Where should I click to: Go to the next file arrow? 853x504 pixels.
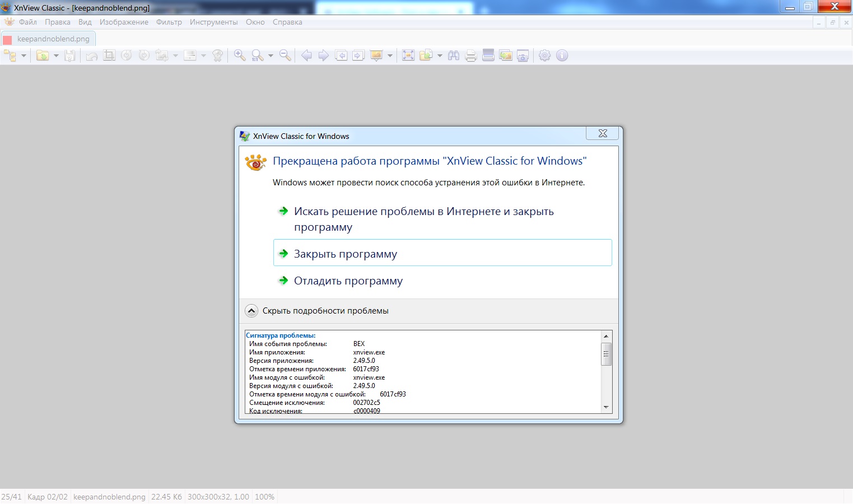pyautogui.click(x=324, y=55)
